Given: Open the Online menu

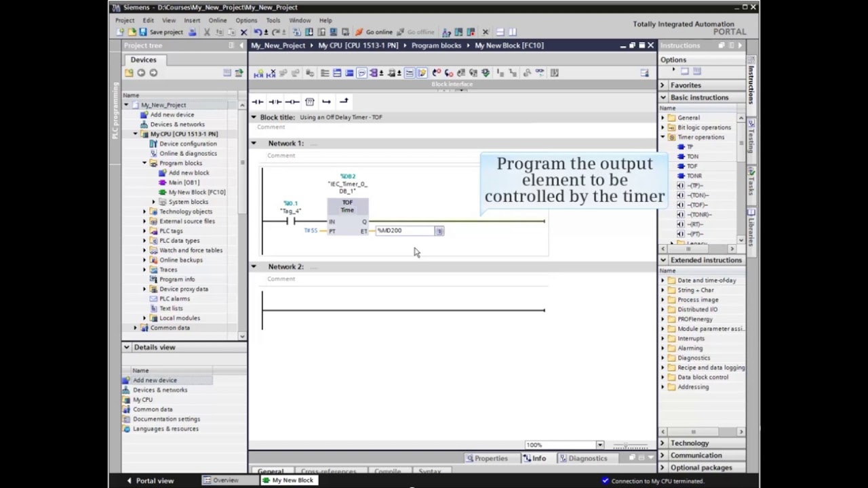Looking at the screenshot, I should click(x=218, y=20).
